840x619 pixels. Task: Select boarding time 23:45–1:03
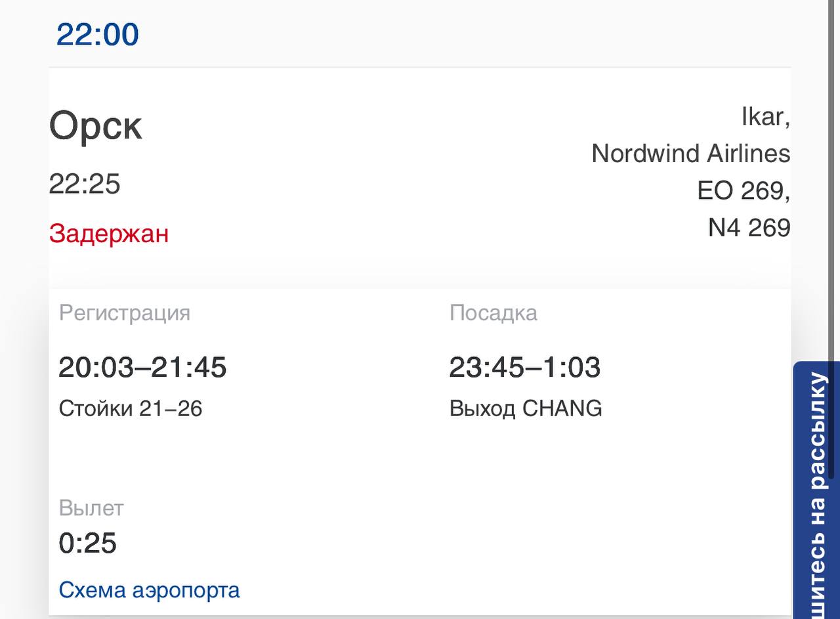[525, 367]
